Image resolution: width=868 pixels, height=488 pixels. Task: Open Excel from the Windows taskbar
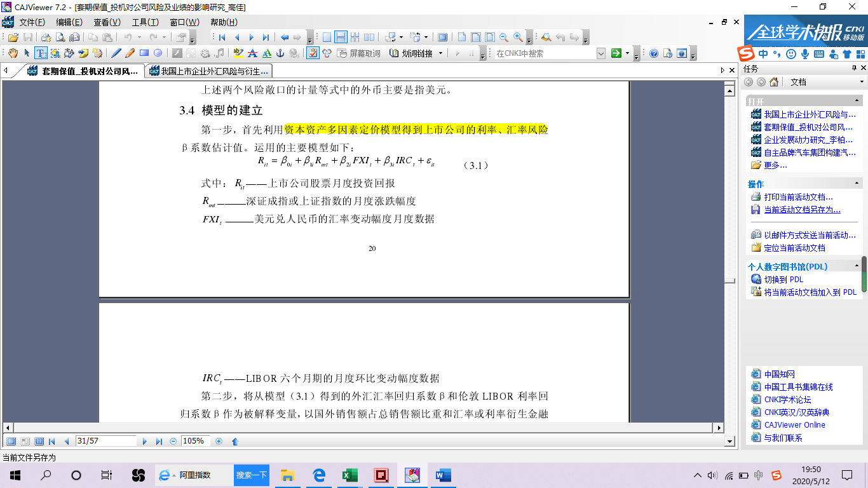pos(349,475)
